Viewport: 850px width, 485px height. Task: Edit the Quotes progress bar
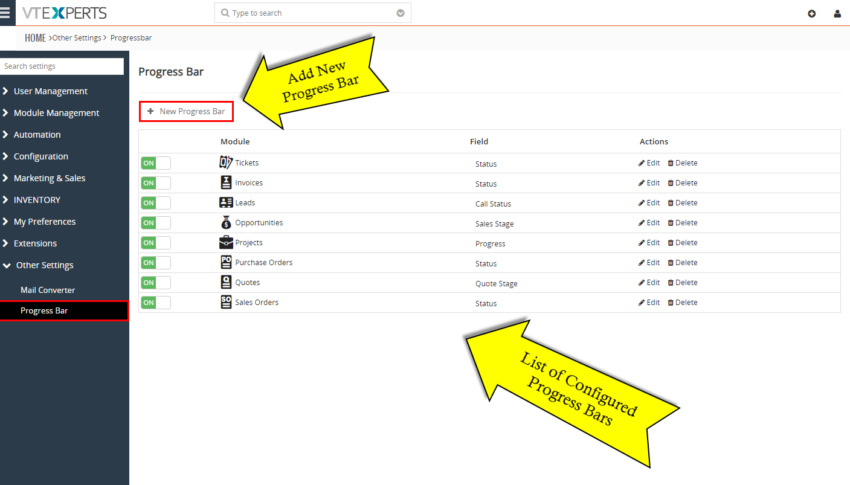point(649,282)
